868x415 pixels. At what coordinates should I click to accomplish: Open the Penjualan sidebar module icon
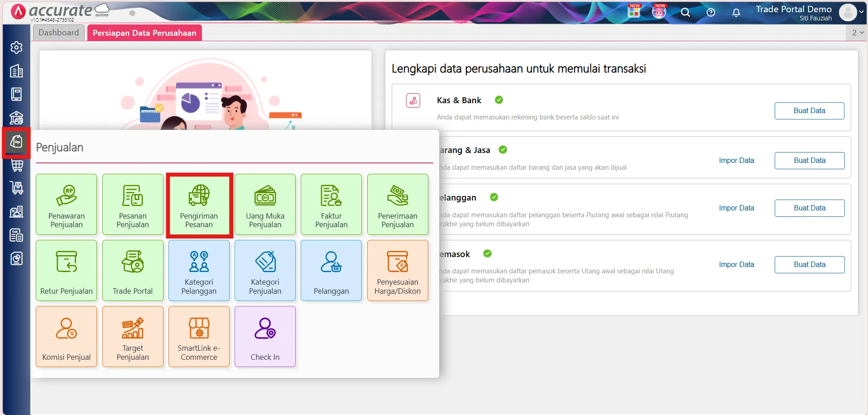[x=17, y=143]
